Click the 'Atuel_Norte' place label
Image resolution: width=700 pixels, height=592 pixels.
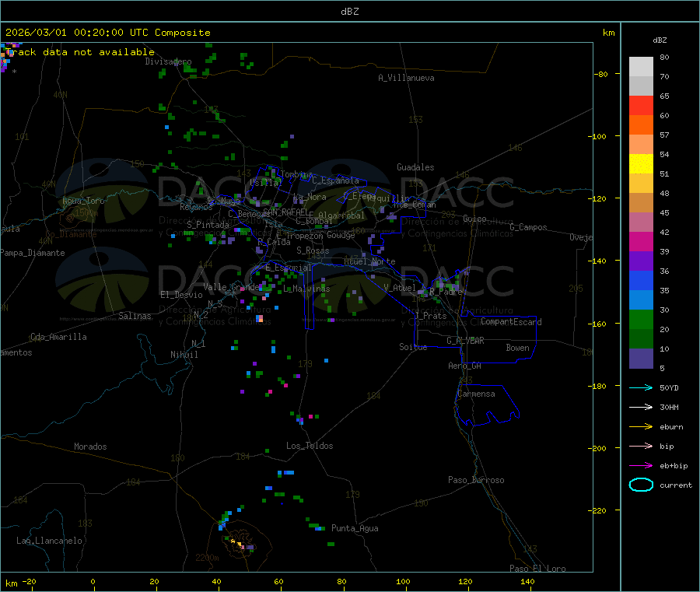369,261
